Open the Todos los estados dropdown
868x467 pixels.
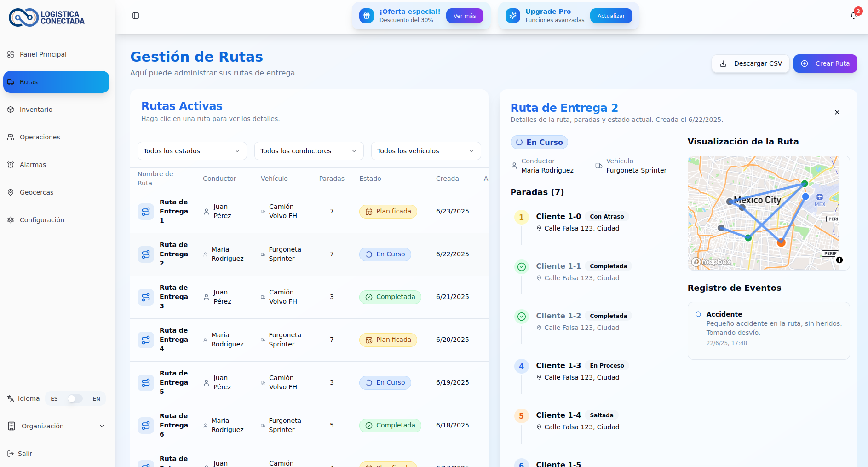pos(192,151)
